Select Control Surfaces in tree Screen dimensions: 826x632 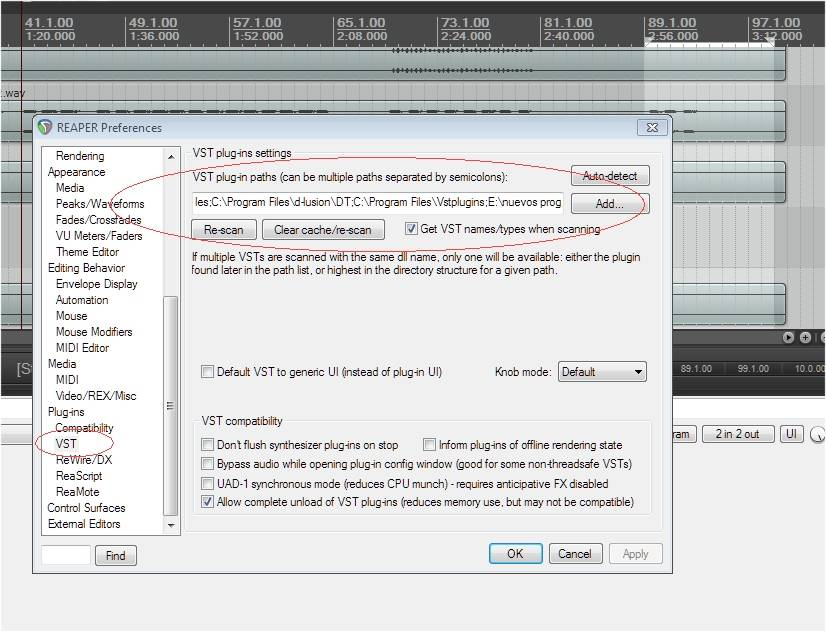click(x=86, y=508)
